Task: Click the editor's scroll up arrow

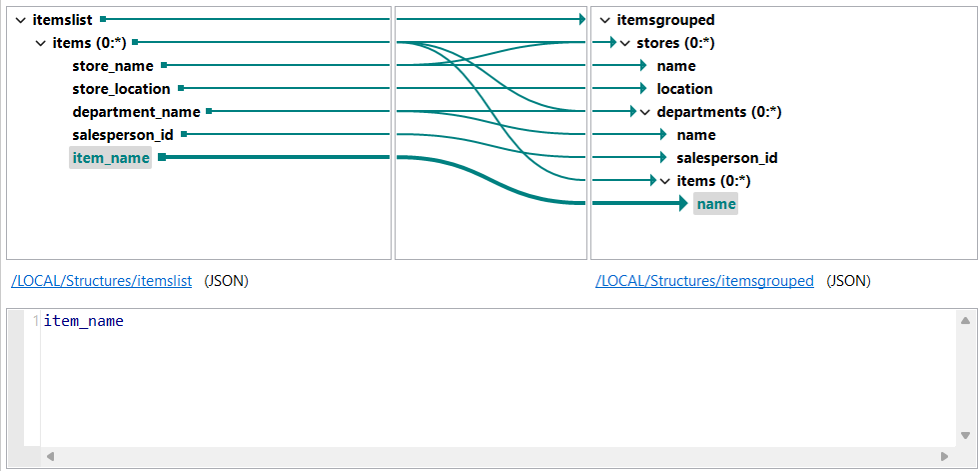Action: (x=965, y=321)
